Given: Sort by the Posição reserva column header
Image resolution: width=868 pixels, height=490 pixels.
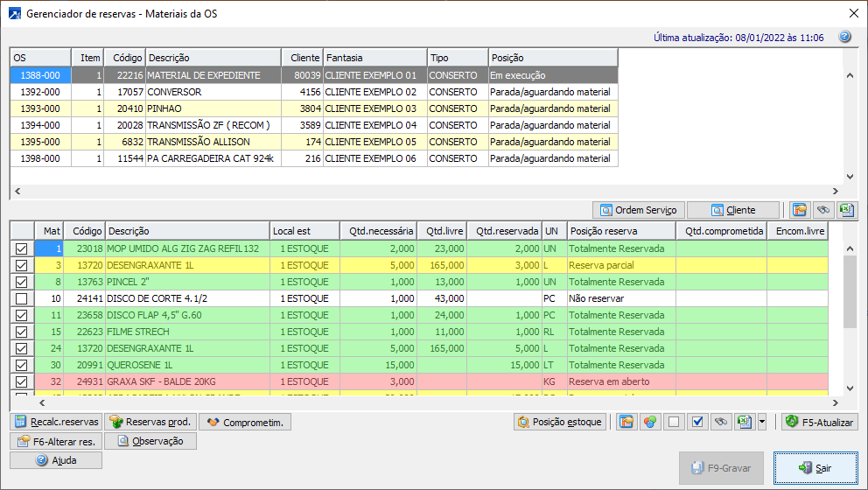Looking at the screenshot, I should pos(620,231).
